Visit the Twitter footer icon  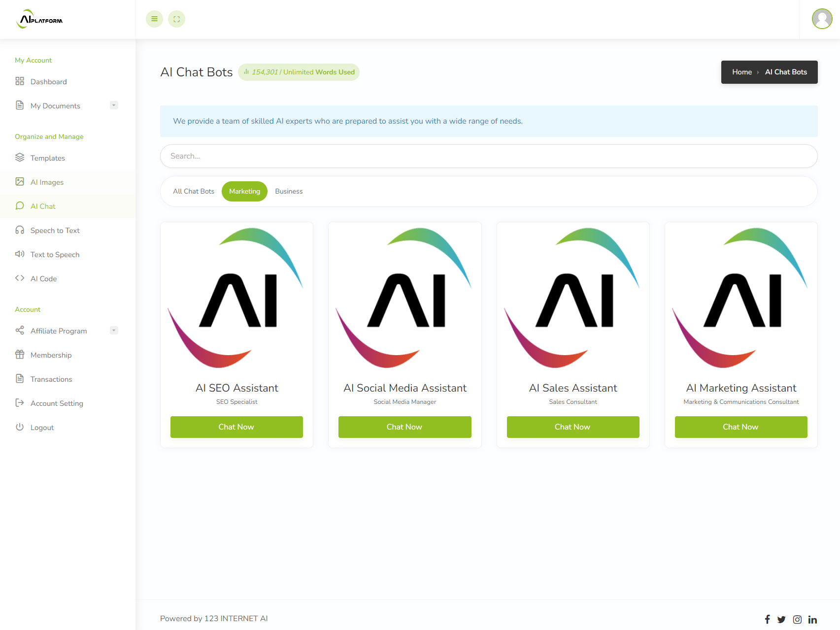point(781,619)
